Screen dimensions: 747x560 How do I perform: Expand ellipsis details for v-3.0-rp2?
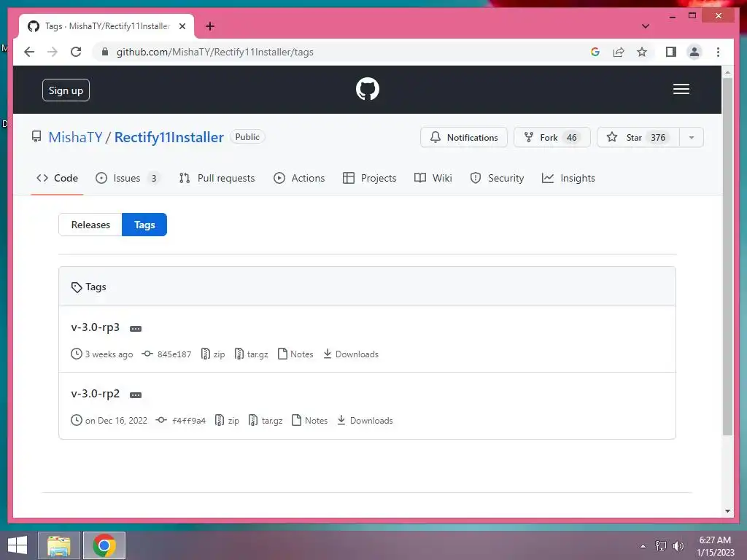coord(136,394)
